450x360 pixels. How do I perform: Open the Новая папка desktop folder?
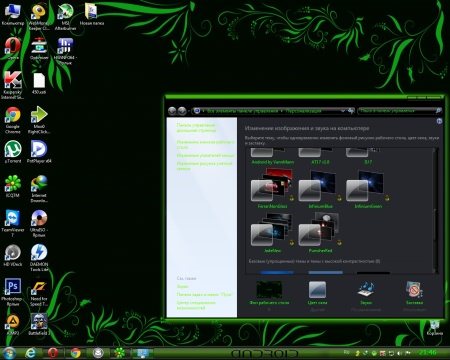tap(92, 15)
